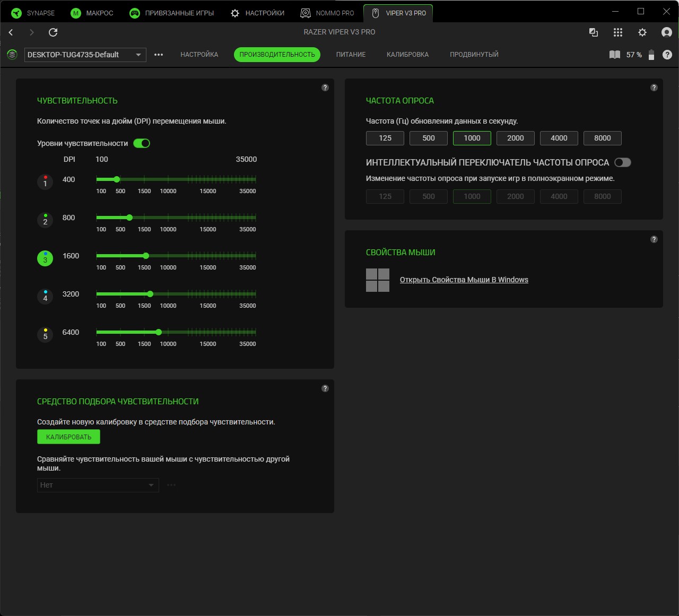
Task: Show help for the Частота опроса panel
Action: pyautogui.click(x=654, y=88)
